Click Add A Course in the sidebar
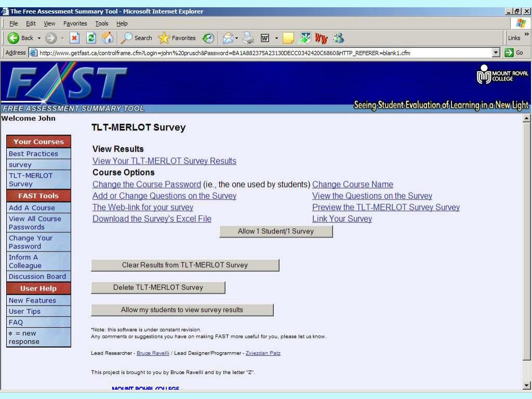This screenshot has height=399, width=532. click(38, 208)
